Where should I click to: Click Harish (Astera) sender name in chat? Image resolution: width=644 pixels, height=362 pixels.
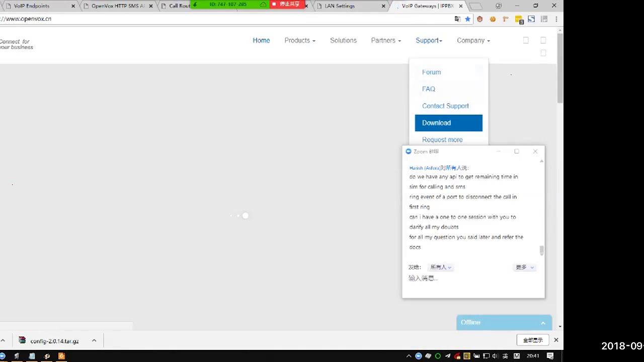[424, 168]
